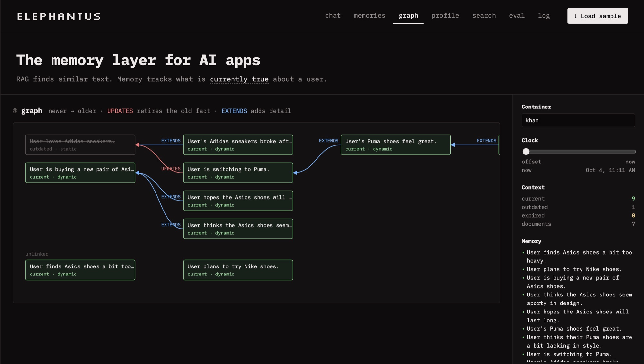Click memory item 'User finds Asics shoes a bit too heavy.'

click(x=579, y=257)
